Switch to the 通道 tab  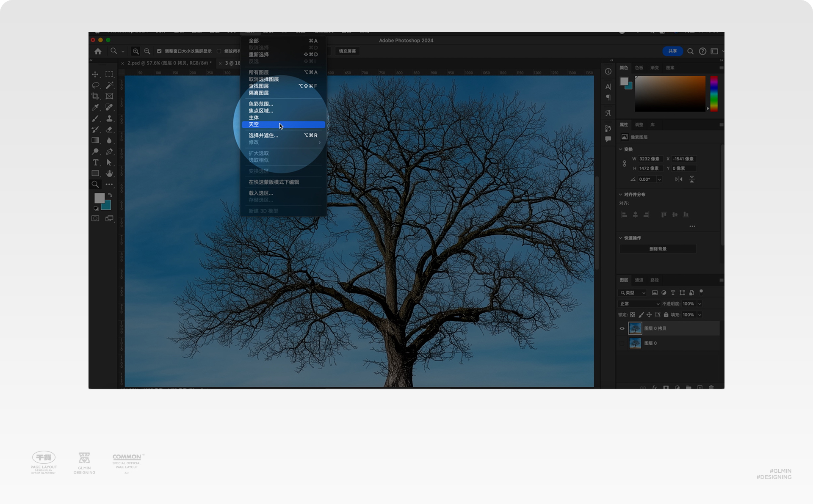coord(639,280)
